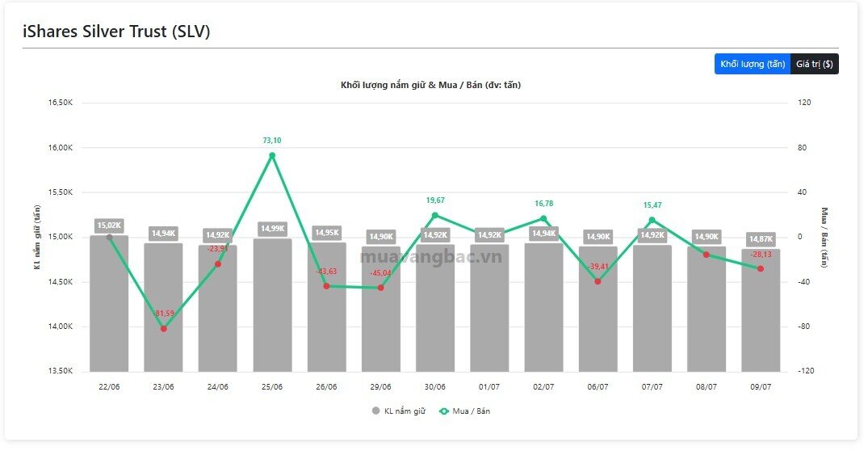Click the 26/06 date axis label

(326, 386)
